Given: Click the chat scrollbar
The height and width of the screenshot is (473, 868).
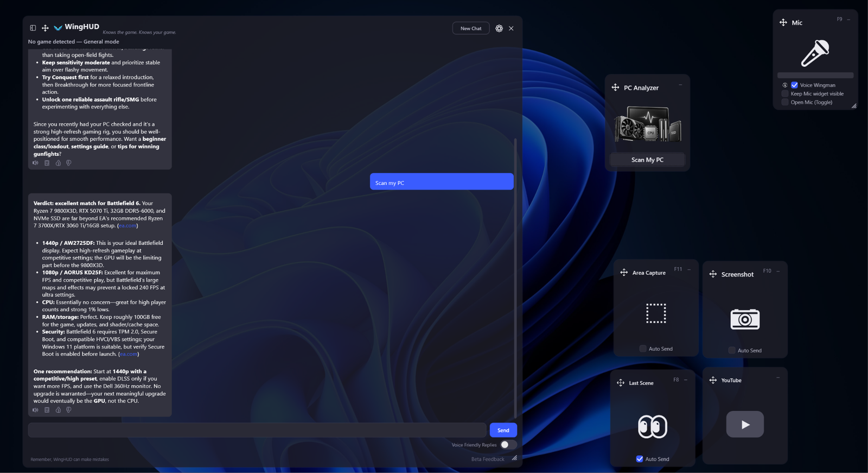Looking at the screenshot, I should tap(515, 278).
